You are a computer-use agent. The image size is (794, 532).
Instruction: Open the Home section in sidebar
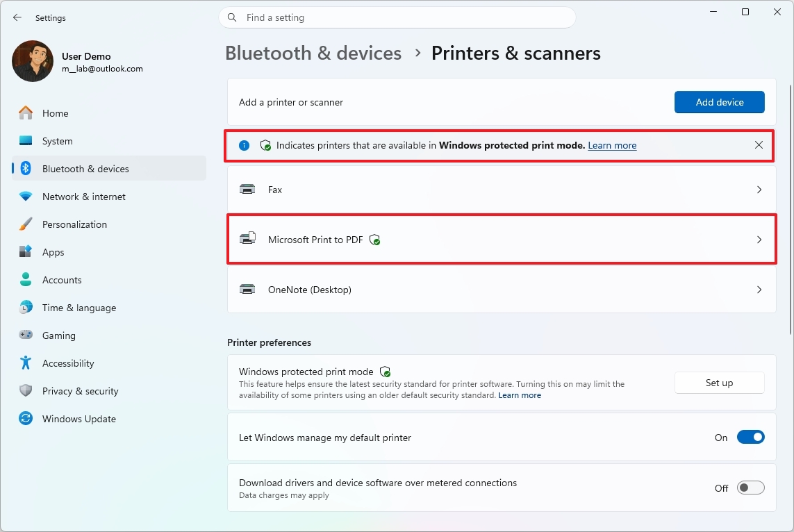tap(56, 113)
